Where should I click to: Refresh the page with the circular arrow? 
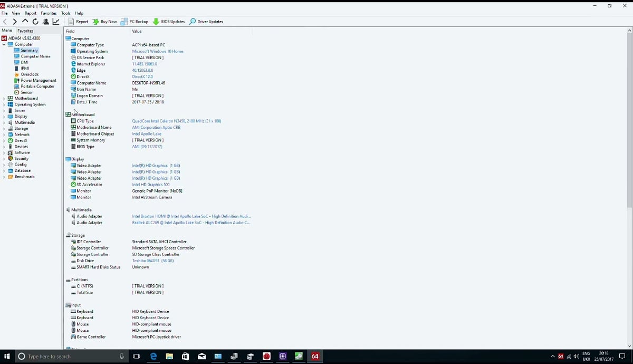(35, 22)
